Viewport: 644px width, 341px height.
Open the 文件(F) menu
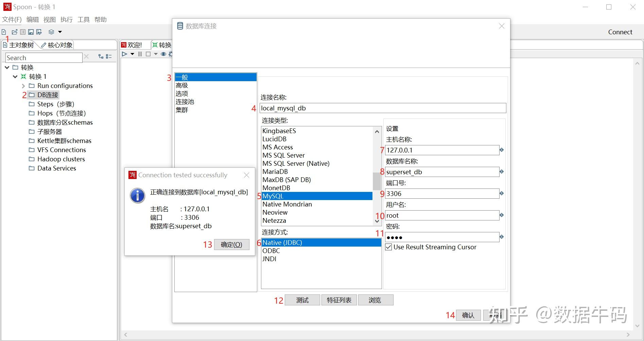click(12, 19)
